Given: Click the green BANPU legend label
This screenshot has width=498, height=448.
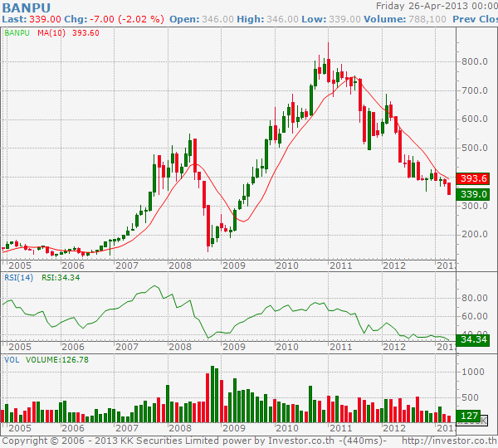Looking at the screenshot, I should (17, 33).
